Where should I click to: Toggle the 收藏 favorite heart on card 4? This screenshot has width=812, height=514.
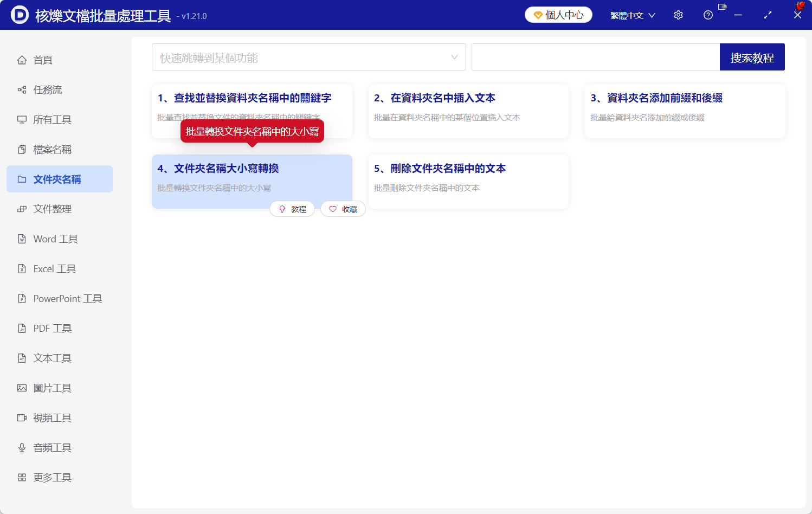tap(343, 209)
